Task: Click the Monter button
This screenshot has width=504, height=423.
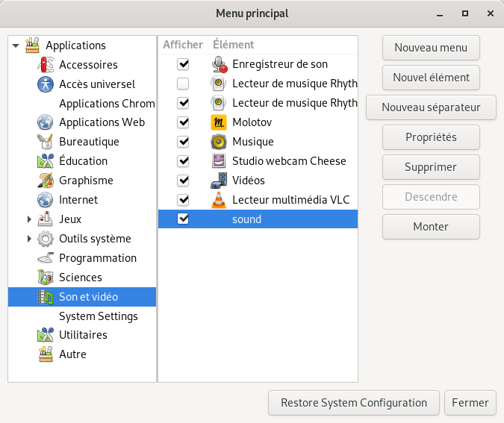Action: 431,227
